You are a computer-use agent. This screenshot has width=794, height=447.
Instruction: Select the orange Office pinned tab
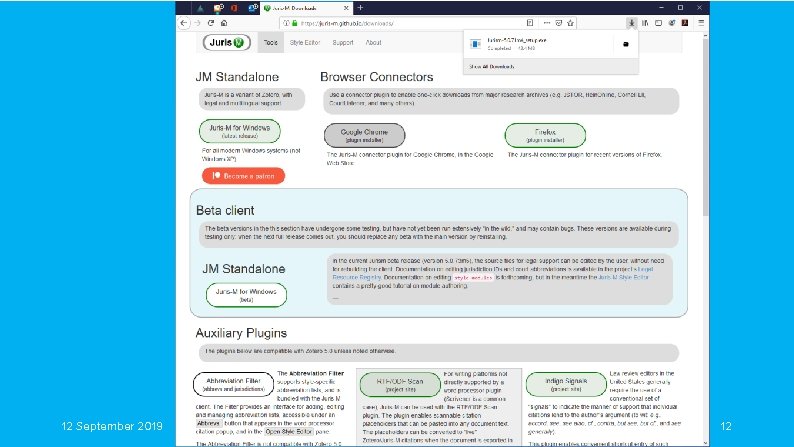click(234, 8)
